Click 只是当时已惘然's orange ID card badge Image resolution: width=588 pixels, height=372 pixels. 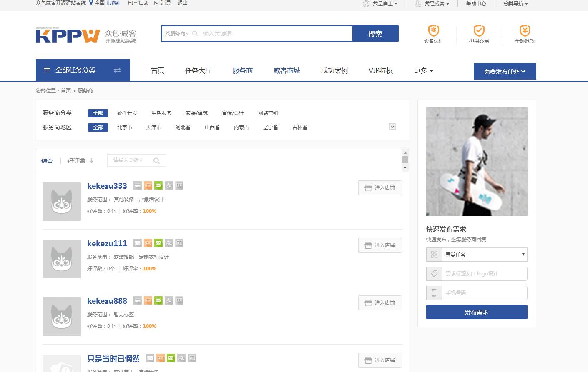coord(161,358)
